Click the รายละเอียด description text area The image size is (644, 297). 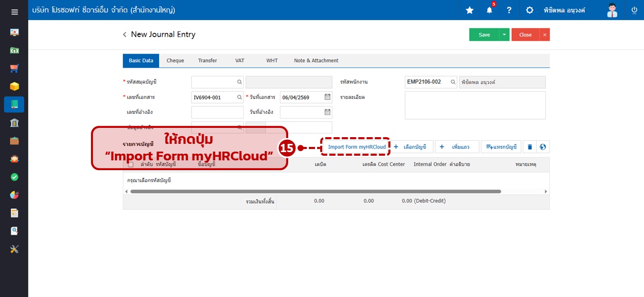(x=475, y=105)
